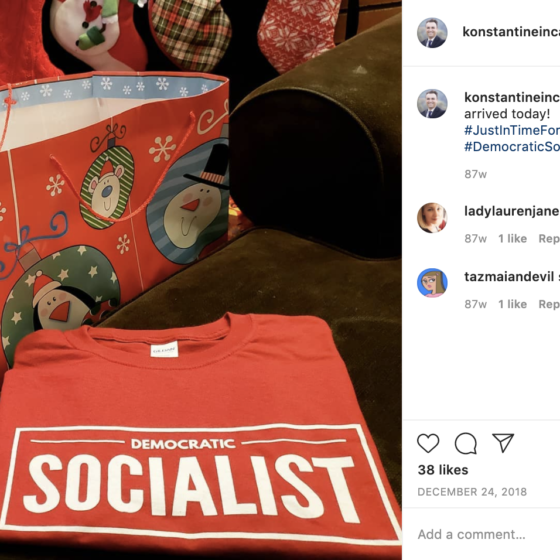Show likes on tazmaiandevil's comment
Image resolution: width=560 pixels, height=560 pixels.
tap(512, 304)
